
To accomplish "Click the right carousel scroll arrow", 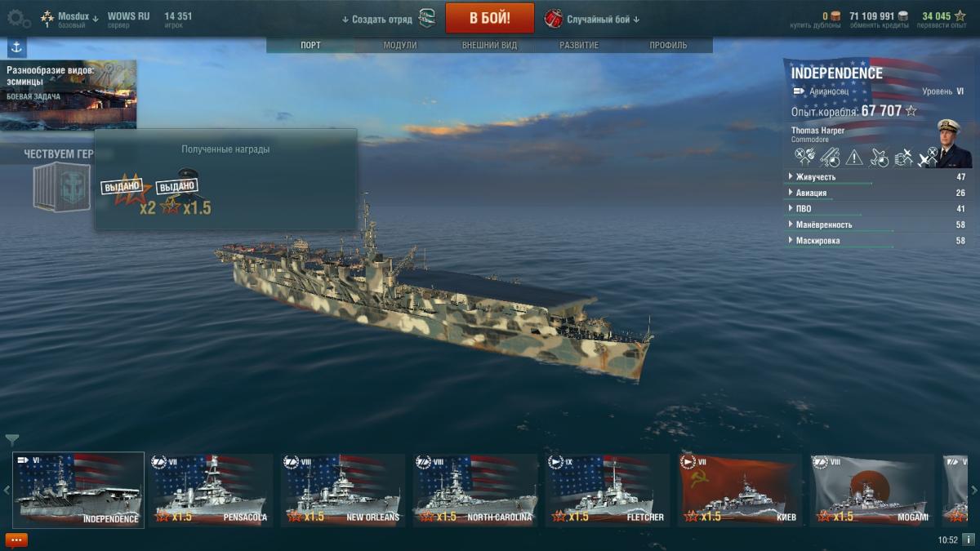I will (x=973, y=490).
